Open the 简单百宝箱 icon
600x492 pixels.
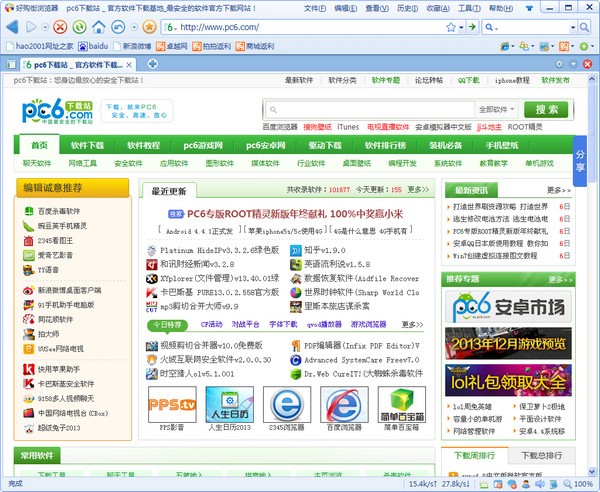click(402, 404)
